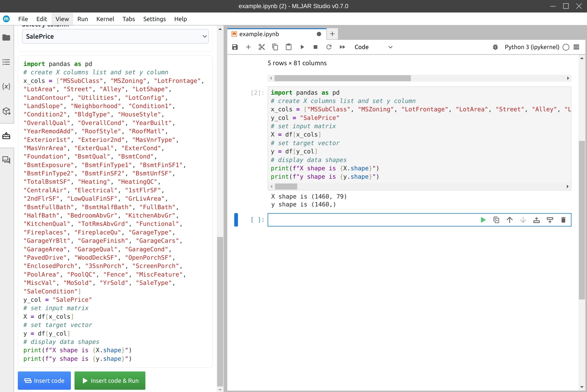Insert a cell above the active cell

537,220
